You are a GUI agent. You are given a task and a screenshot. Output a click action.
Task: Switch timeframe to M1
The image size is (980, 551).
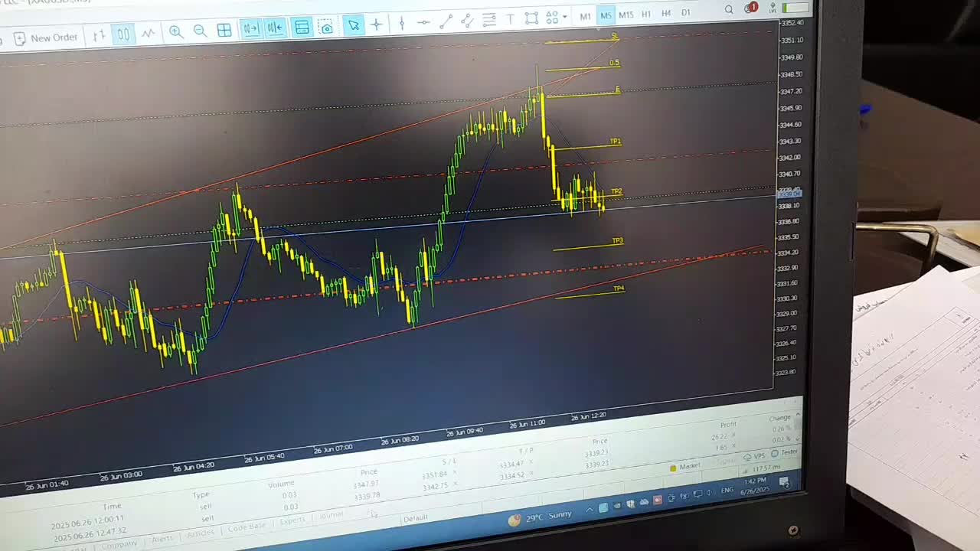585,16
